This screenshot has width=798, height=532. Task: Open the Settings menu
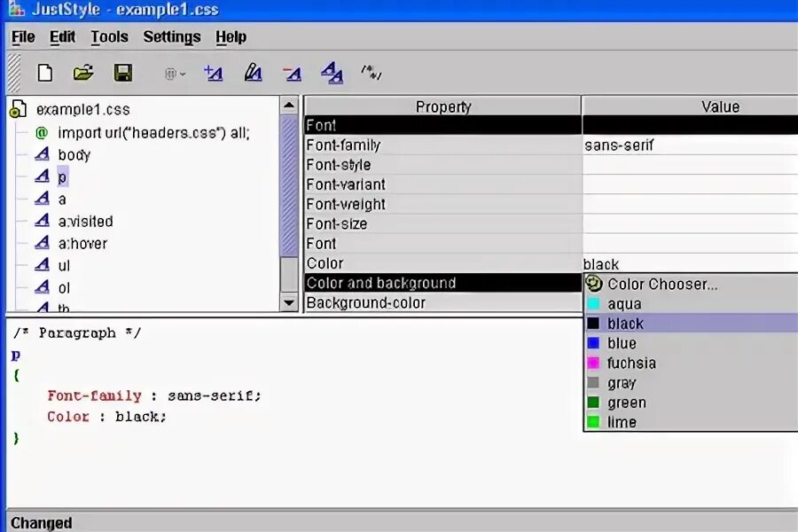point(171,36)
